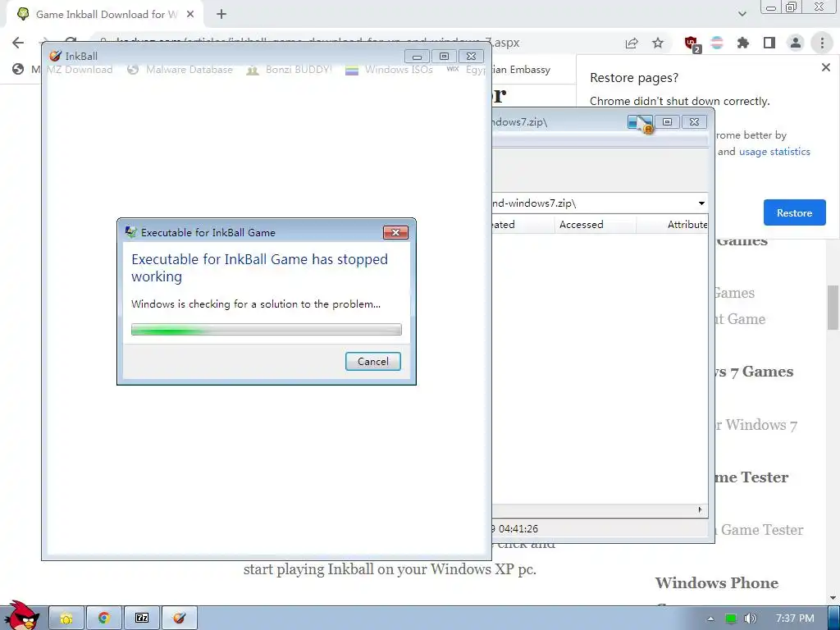This screenshot has width=840, height=630.
Task: Select the 'Game Inkball Download' browser tab
Action: tap(104, 15)
